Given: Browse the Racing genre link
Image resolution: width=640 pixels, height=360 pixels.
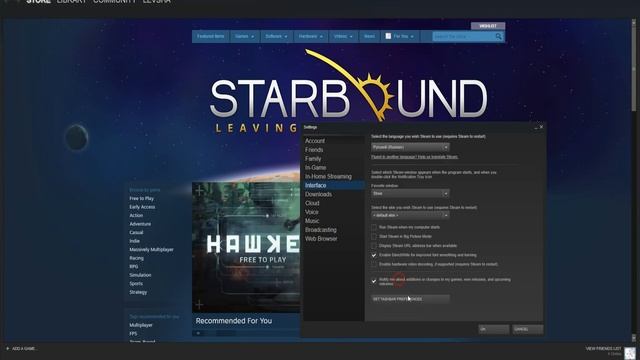Looking at the screenshot, I should [136, 258].
